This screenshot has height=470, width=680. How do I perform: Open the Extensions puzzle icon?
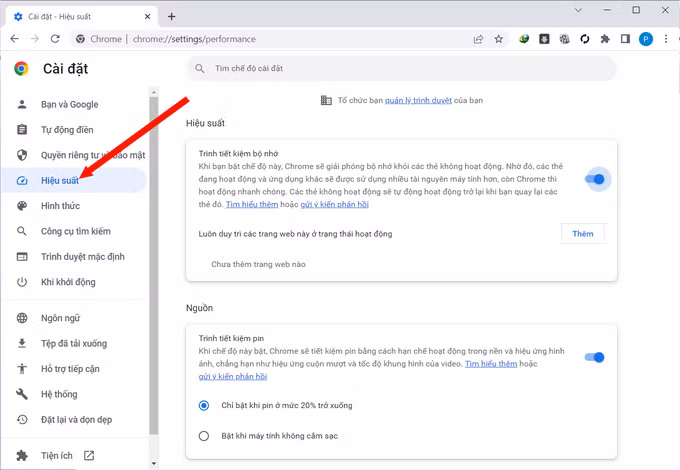[x=605, y=39]
